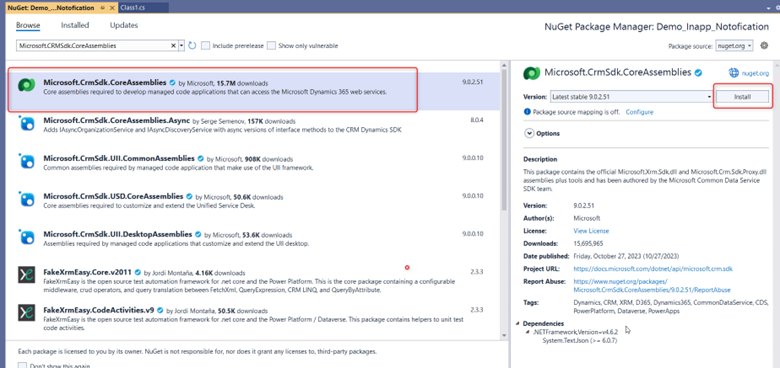Expand the Options section chevron
This screenshot has height=368, width=780.
point(528,133)
